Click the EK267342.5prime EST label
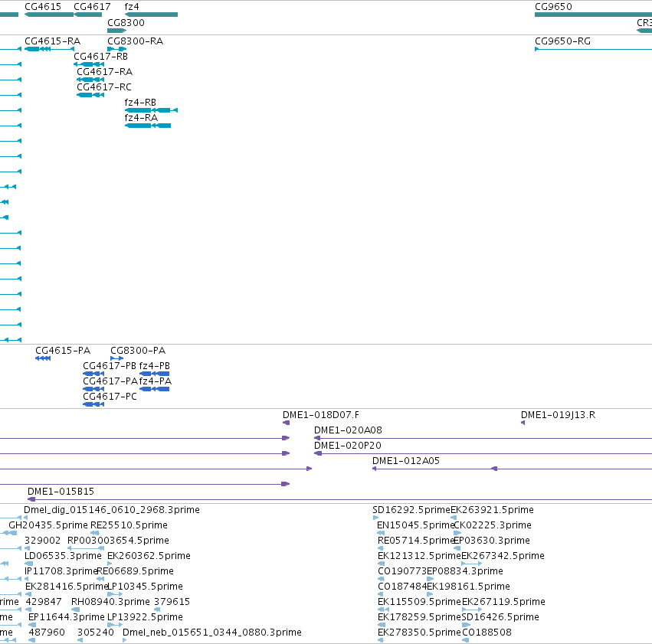Image resolution: width=652 pixels, height=644 pixels. [503, 556]
